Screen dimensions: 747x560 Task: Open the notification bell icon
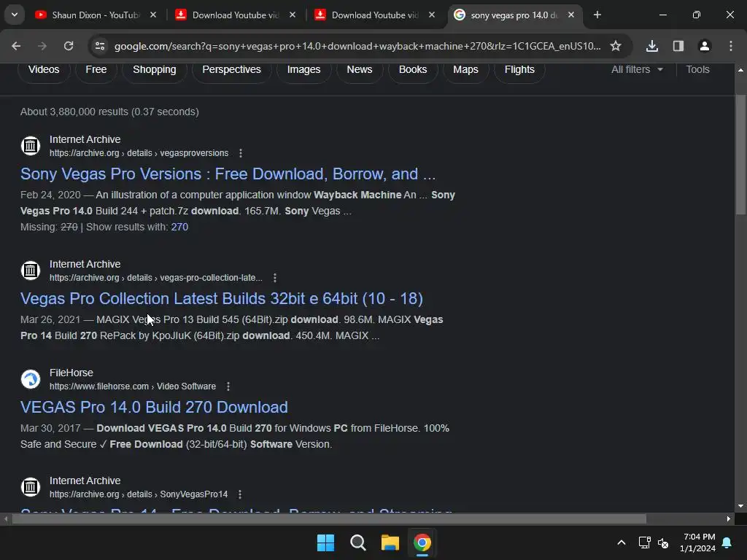click(x=727, y=542)
